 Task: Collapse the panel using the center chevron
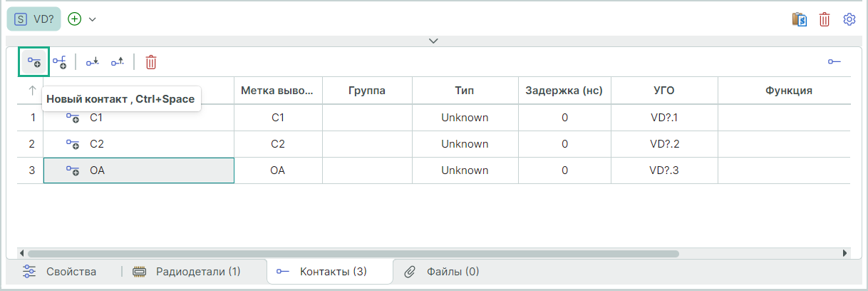pyautogui.click(x=433, y=41)
